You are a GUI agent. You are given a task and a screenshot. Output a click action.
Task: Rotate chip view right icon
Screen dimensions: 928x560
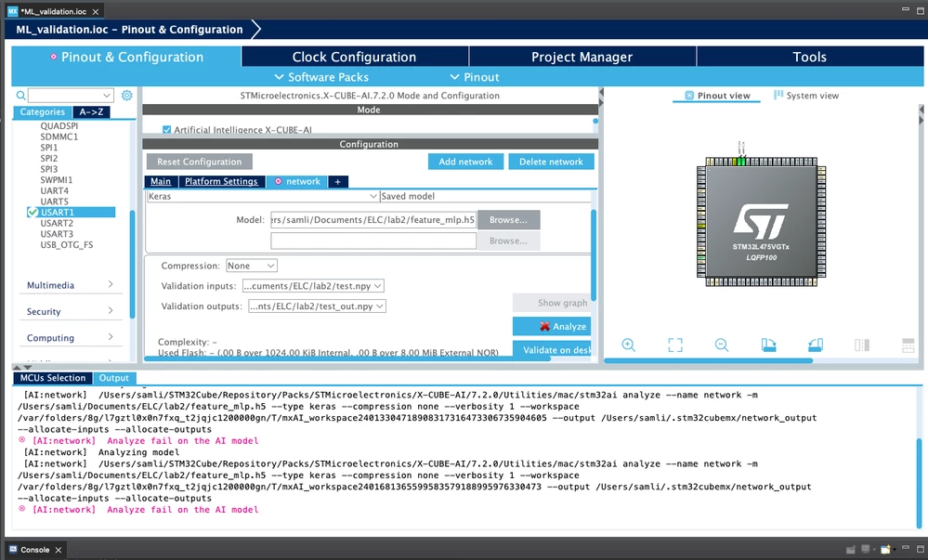(x=815, y=345)
